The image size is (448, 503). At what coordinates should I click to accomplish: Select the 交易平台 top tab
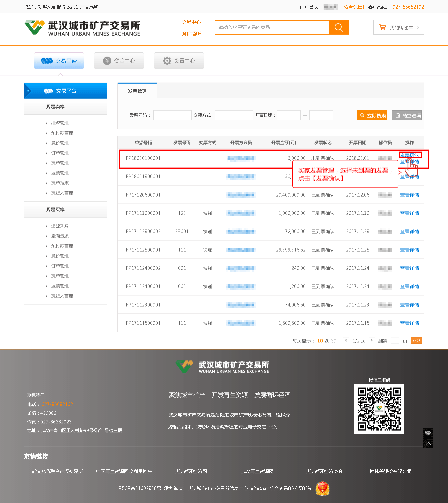pos(59,61)
